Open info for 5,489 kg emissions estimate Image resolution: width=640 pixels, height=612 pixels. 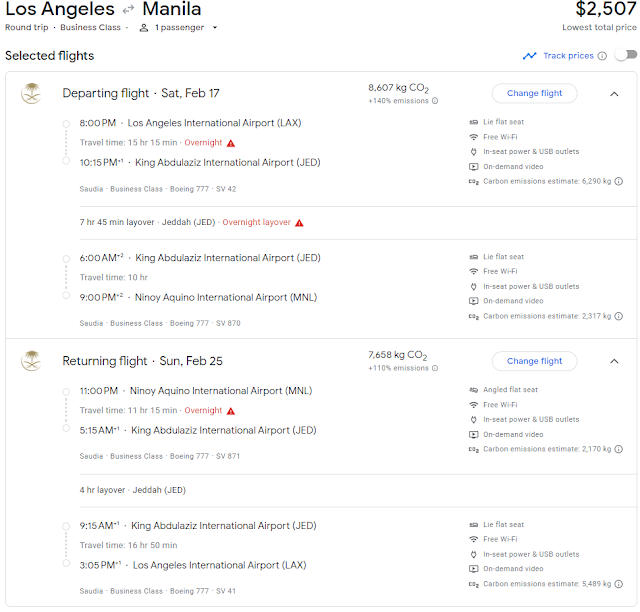619,584
